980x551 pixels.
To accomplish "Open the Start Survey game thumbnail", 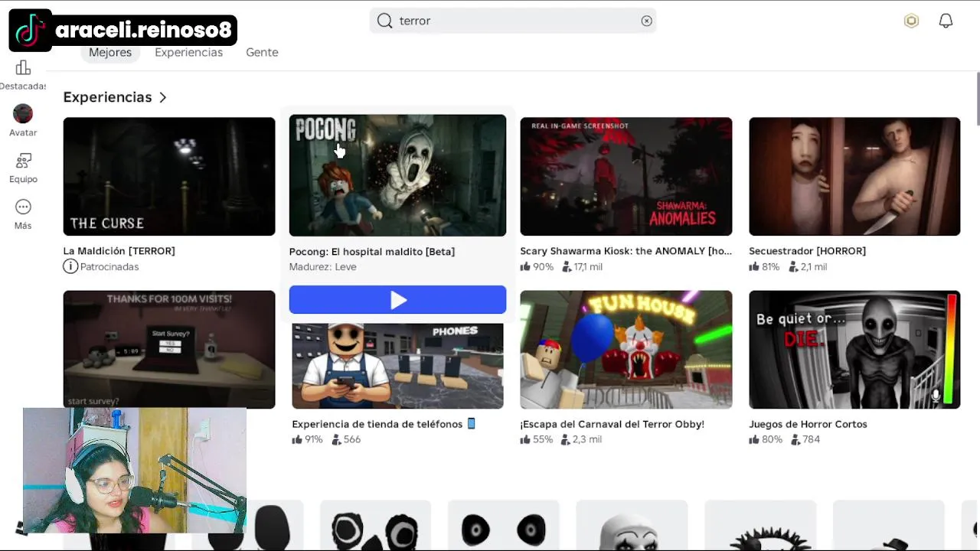I will pyautogui.click(x=169, y=349).
